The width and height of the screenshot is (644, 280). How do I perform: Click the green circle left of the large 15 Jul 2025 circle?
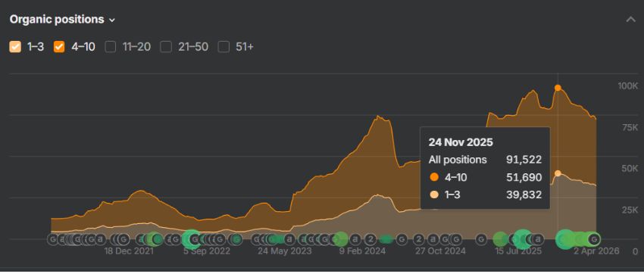pos(500,239)
